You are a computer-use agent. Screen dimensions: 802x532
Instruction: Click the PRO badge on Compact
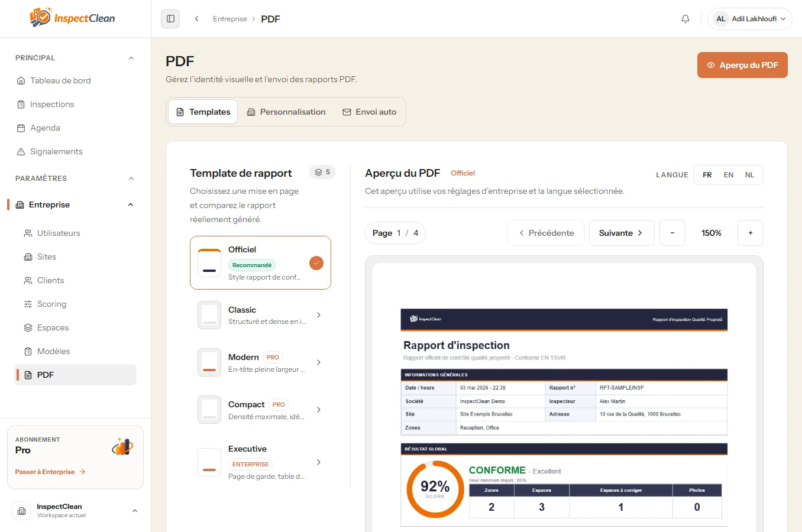pyautogui.click(x=279, y=404)
